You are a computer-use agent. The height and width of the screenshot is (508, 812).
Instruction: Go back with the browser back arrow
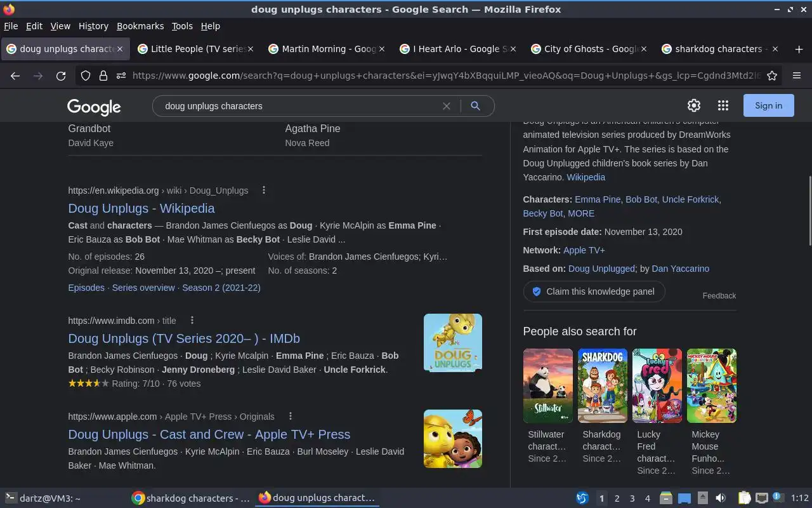pos(15,76)
